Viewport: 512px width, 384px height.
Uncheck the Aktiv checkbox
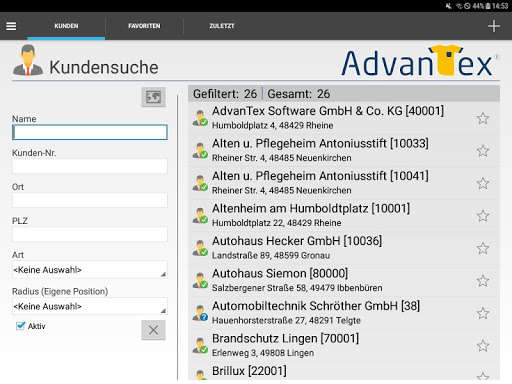click(21, 326)
